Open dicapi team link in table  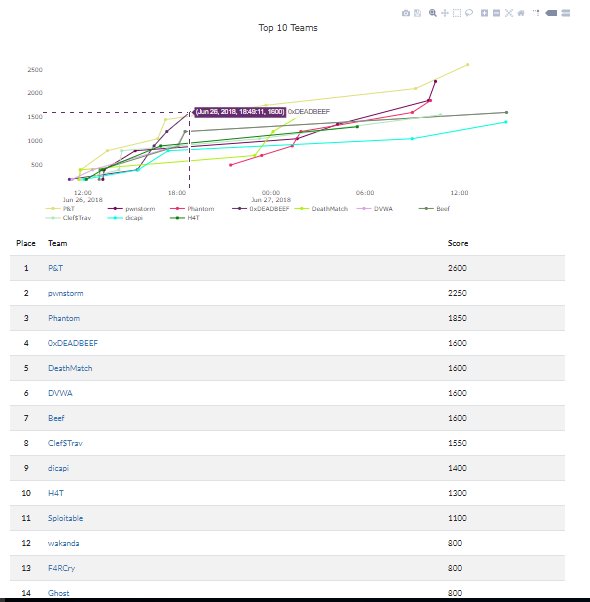(x=58, y=468)
